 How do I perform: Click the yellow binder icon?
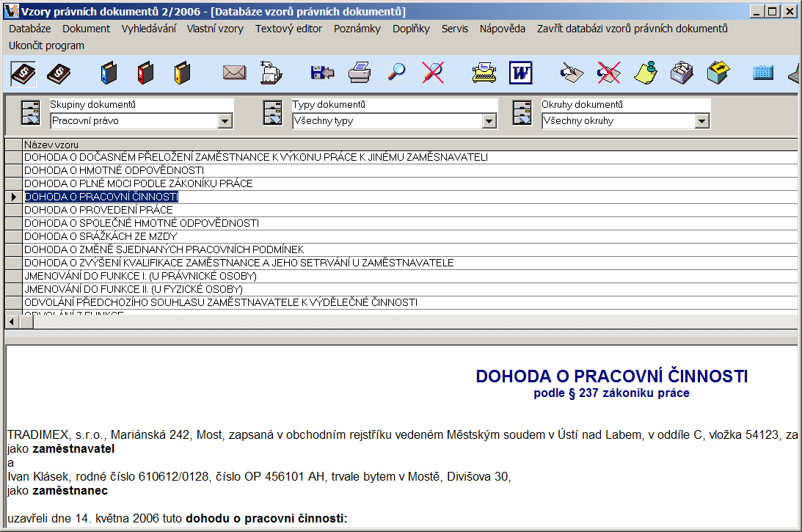point(182,73)
